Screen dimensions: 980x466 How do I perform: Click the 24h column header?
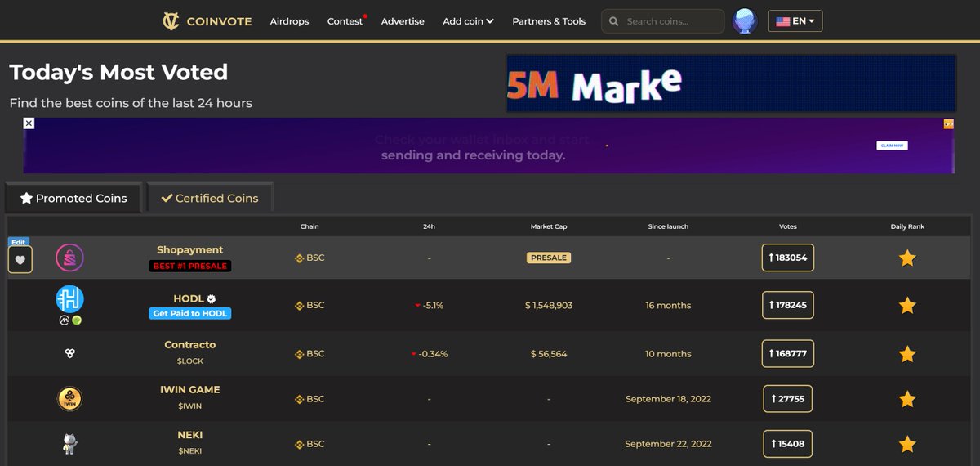(x=429, y=226)
